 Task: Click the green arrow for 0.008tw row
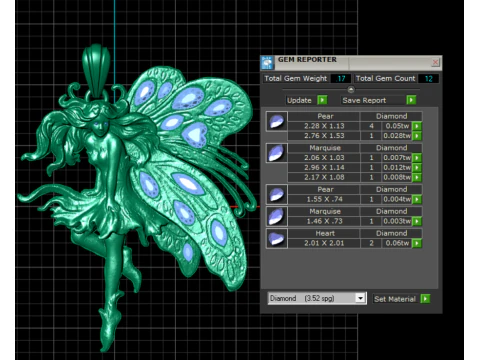pos(417,177)
